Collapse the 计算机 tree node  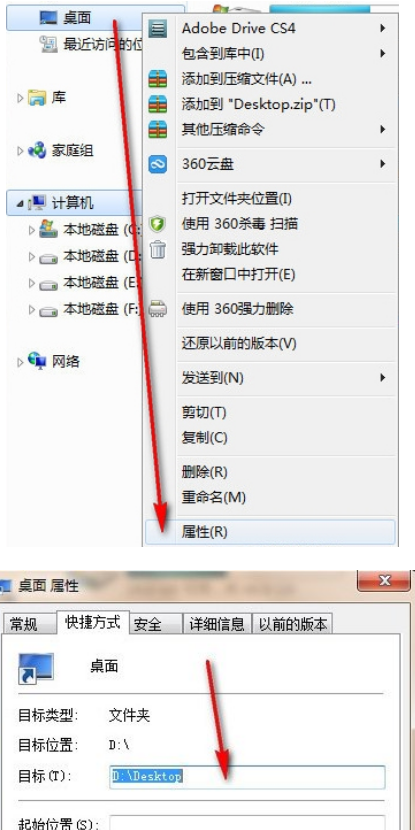(x=20, y=203)
